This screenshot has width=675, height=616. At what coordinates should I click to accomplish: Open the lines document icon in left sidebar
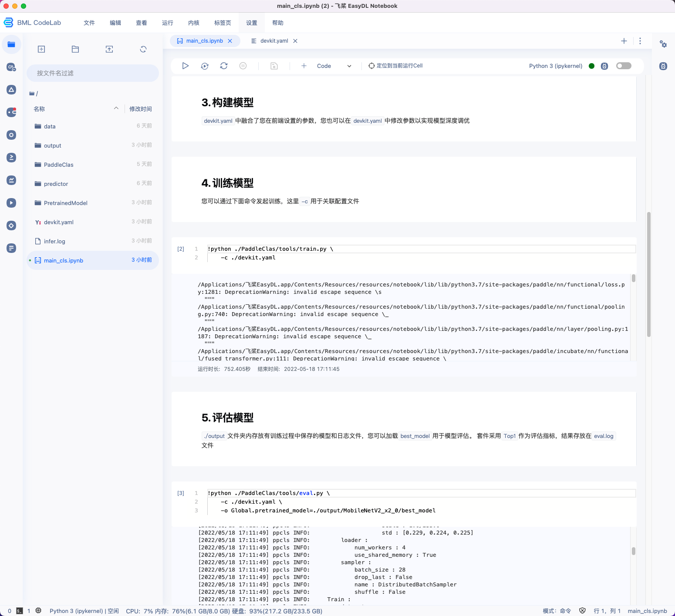click(x=11, y=248)
